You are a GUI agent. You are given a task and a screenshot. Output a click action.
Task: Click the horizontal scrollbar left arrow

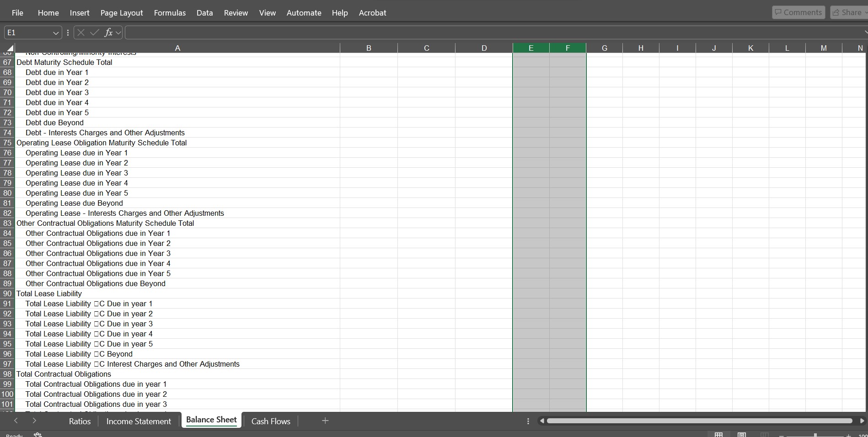542,421
